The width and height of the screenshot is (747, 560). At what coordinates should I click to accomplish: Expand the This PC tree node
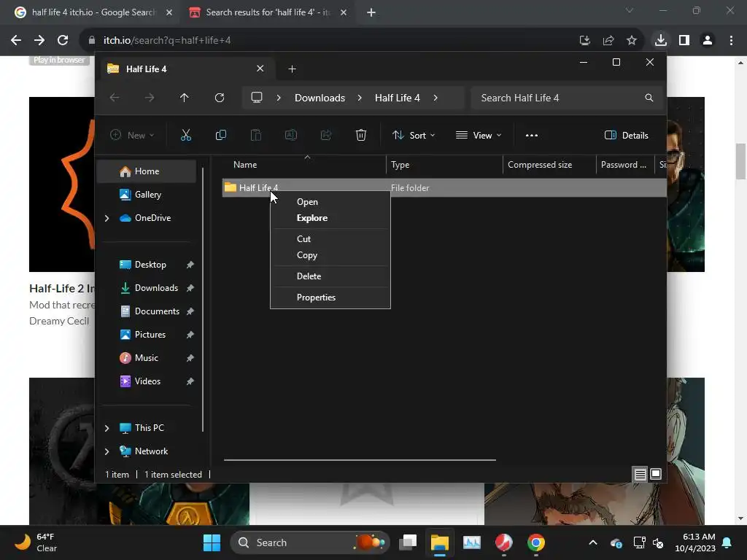tap(107, 428)
